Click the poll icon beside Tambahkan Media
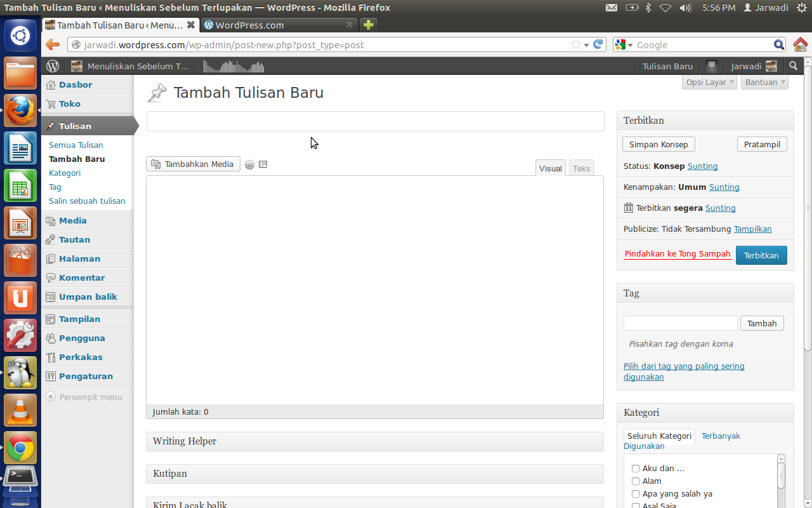This screenshot has height=508, width=812. [x=250, y=164]
